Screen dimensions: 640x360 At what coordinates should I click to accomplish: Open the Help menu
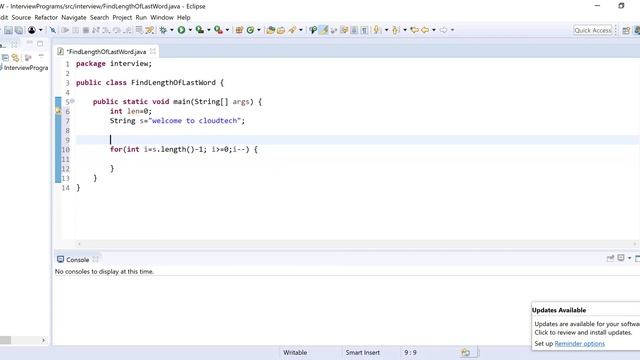(x=184, y=18)
